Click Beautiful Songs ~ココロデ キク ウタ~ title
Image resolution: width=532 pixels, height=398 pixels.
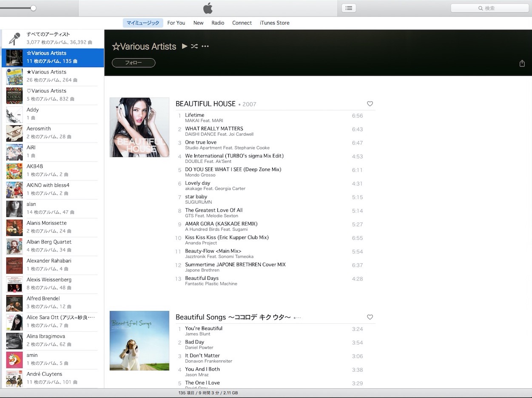point(233,317)
